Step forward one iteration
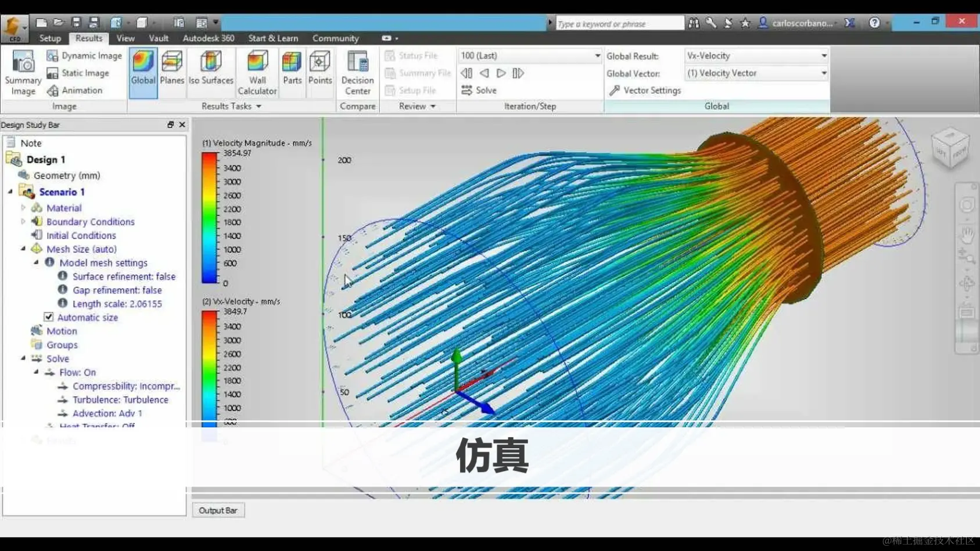The width and height of the screenshot is (980, 551). [501, 73]
